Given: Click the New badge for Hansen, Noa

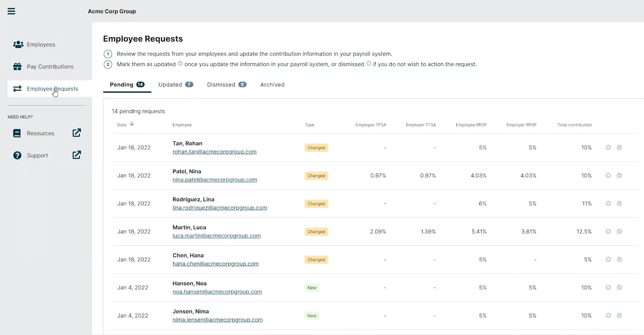Looking at the screenshot, I should point(312,288).
